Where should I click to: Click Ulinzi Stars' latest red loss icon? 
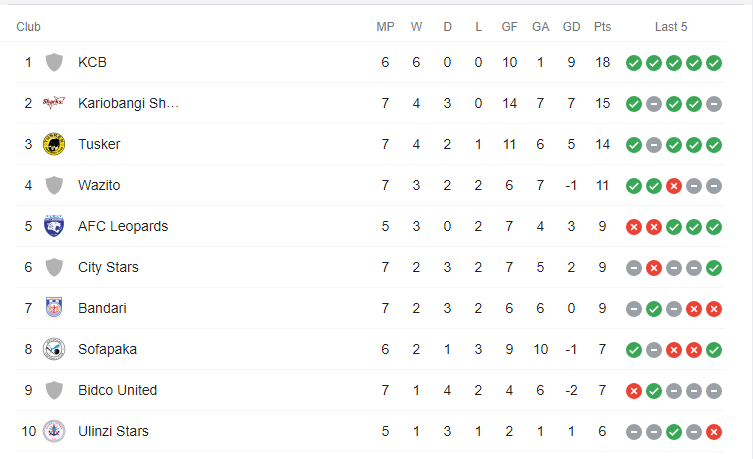coord(714,432)
